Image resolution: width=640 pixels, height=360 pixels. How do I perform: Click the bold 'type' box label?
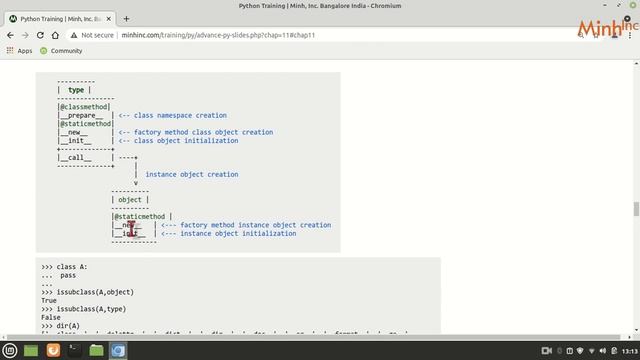coord(76,90)
